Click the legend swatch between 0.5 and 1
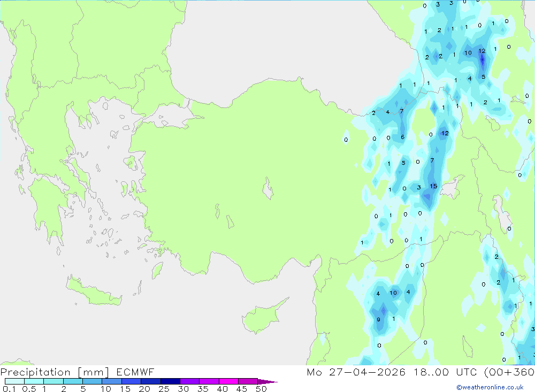 tap(34, 381)
